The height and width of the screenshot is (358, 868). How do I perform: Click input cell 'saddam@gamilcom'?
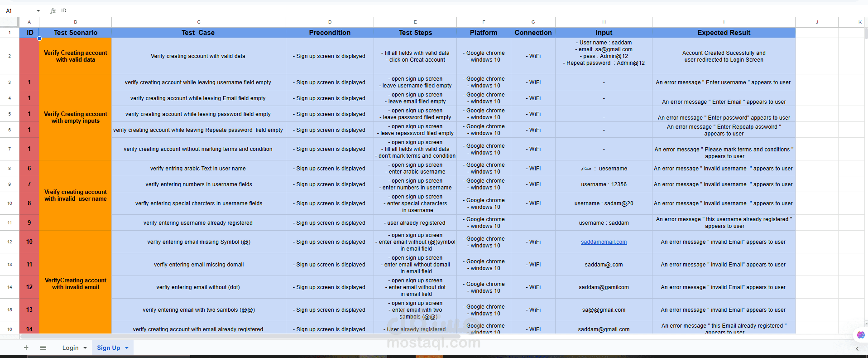coord(604,287)
